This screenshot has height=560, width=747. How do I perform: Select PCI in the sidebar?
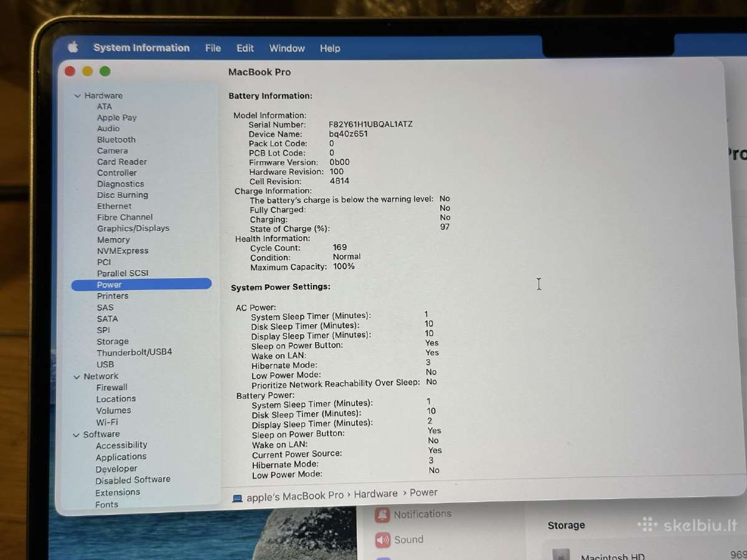(x=104, y=262)
